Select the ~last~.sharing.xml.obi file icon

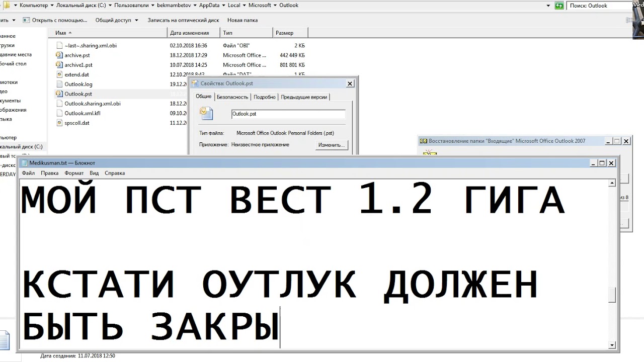(59, 45)
